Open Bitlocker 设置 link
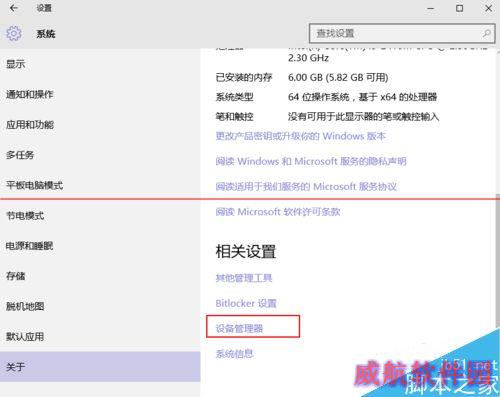 tap(246, 303)
